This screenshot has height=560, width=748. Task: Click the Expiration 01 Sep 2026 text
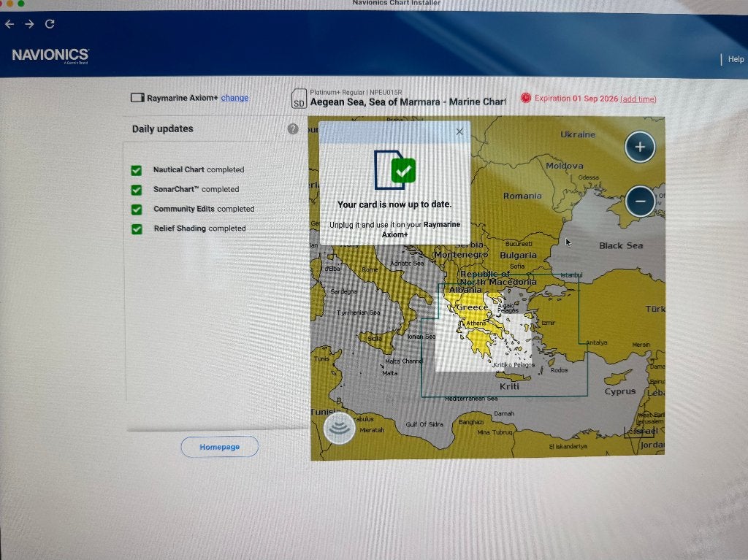(x=576, y=99)
